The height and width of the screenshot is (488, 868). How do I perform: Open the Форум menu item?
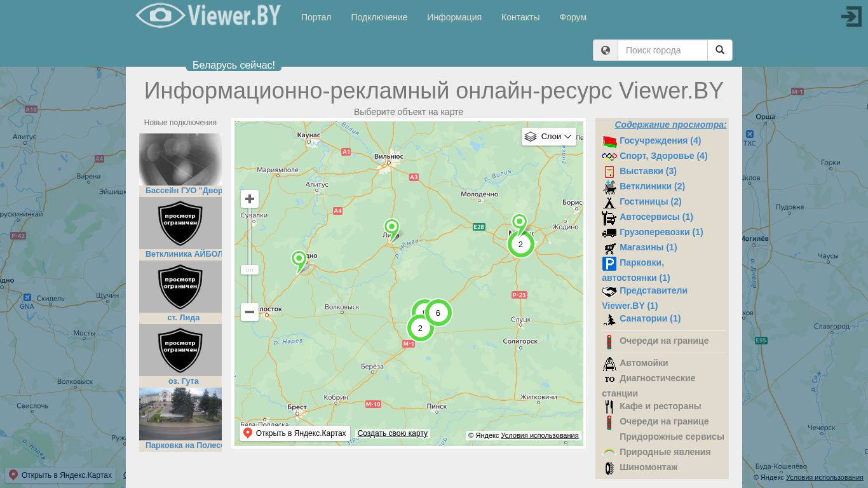click(x=573, y=17)
